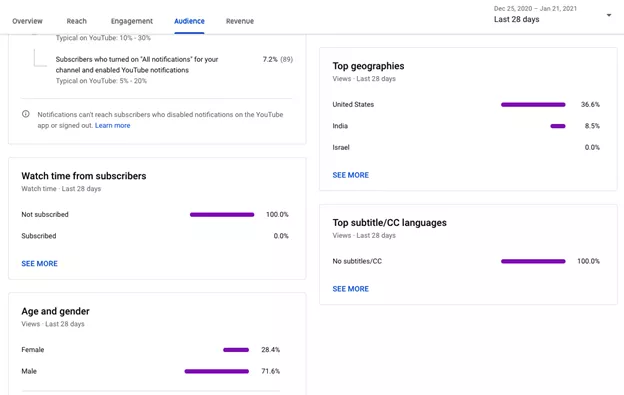This screenshot has height=395, width=624.
Task: Click 'Typical on YouTube: 5% - 20%' text
Action: tap(101, 81)
